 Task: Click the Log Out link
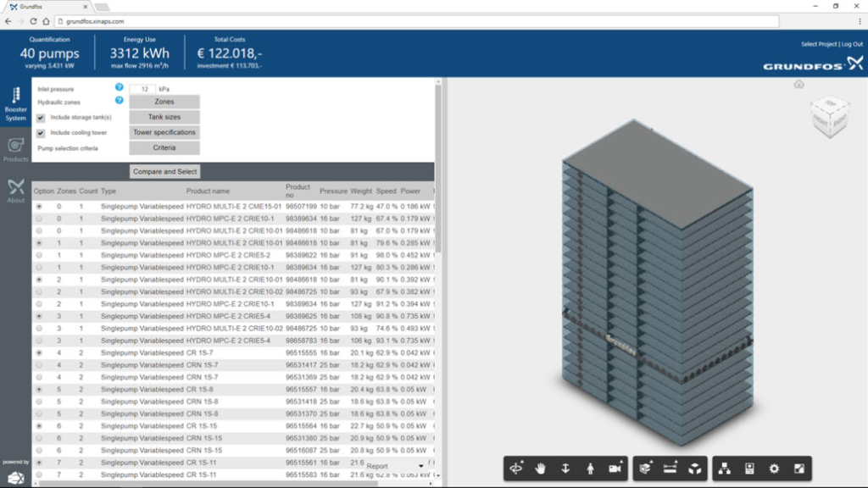click(852, 44)
